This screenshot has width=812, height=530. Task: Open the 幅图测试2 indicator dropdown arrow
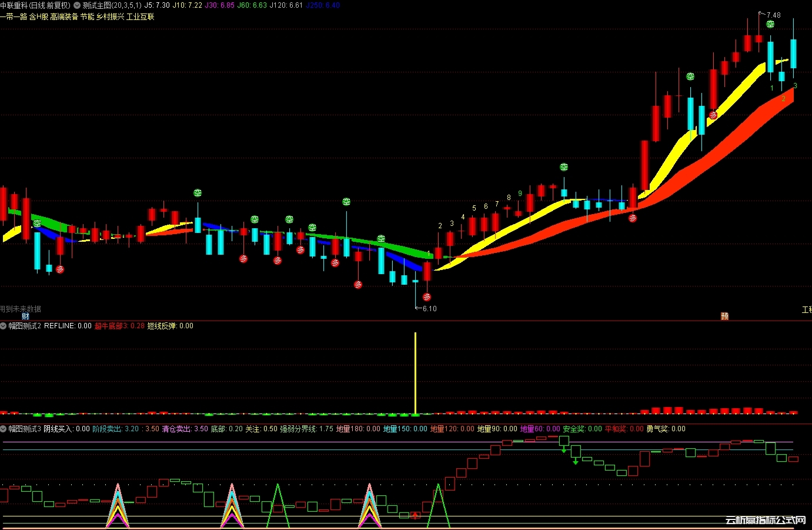pyautogui.click(x=4, y=326)
